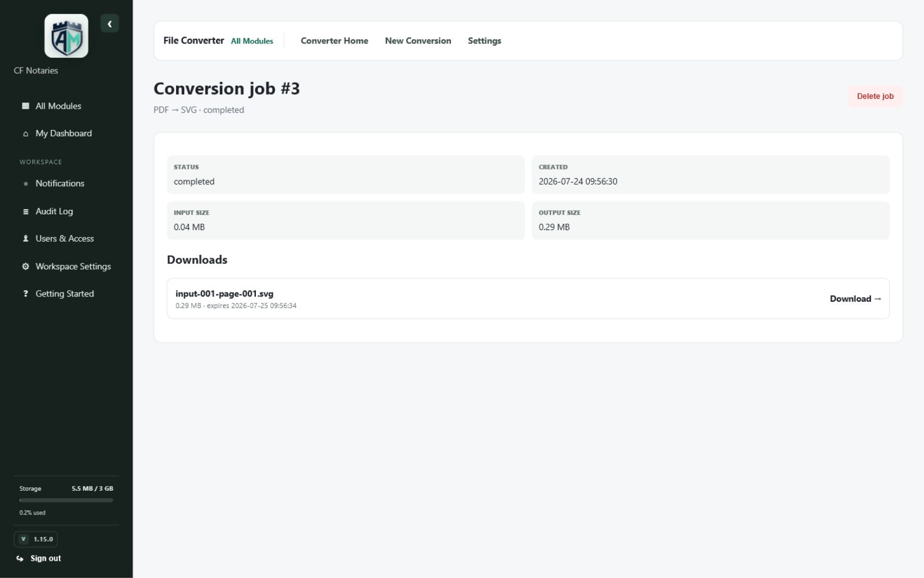Click the storage value 5.5 MB / 3 GB
The height and width of the screenshot is (578, 924).
pos(92,488)
